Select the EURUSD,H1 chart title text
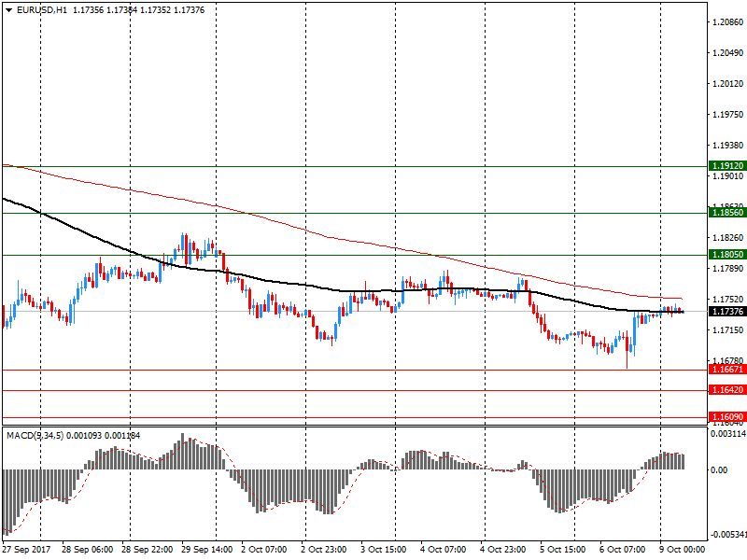The height and width of the screenshot is (560, 747). pyautogui.click(x=42, y=10)
